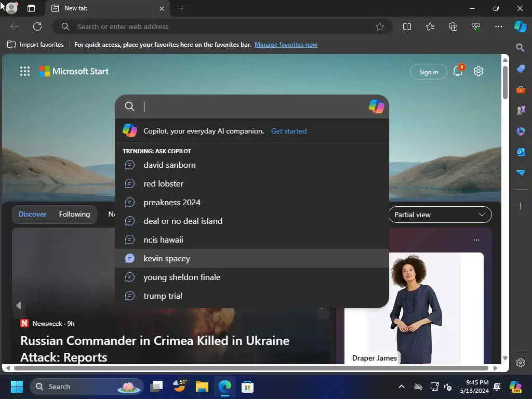Open Copilot sidebar icon in toolbar
This screenshot has height=399, width=532.
click(x=520, y=26)
